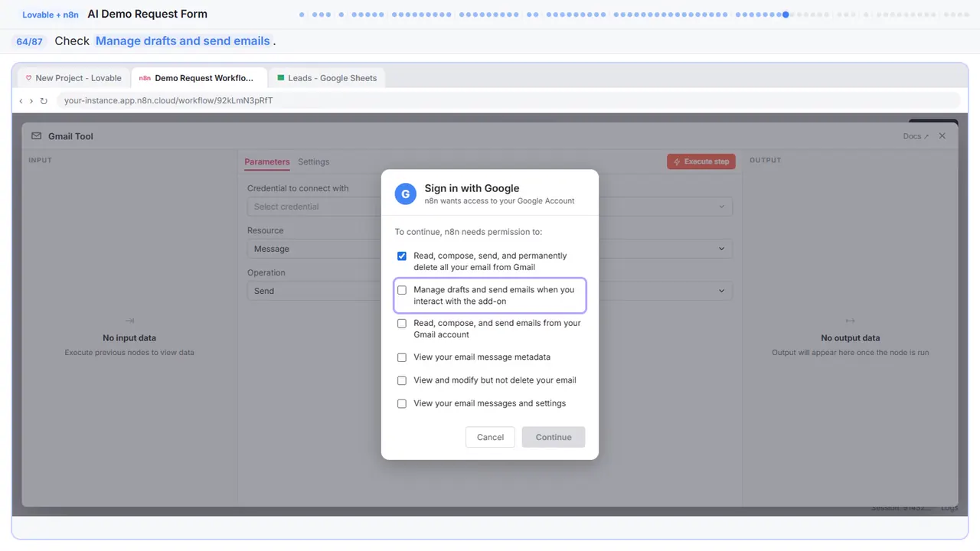Click the "Gmail Tool" panel title
Screen dimensions: 980x551
click(70, 136)
